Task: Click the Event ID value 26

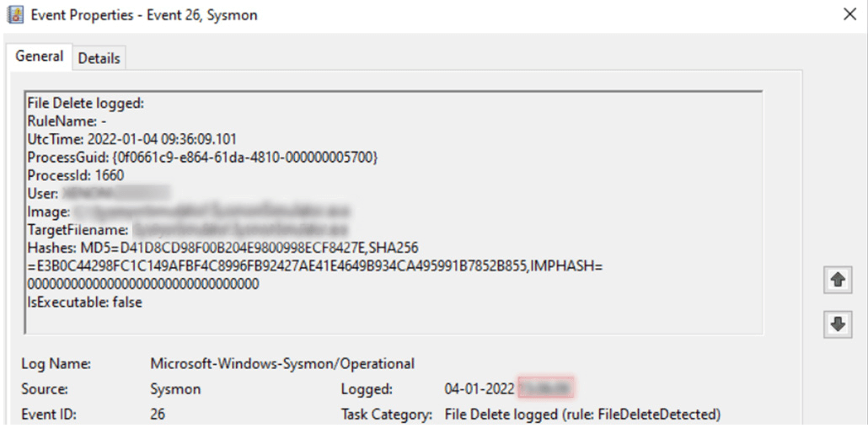Action: click(158, 415)
